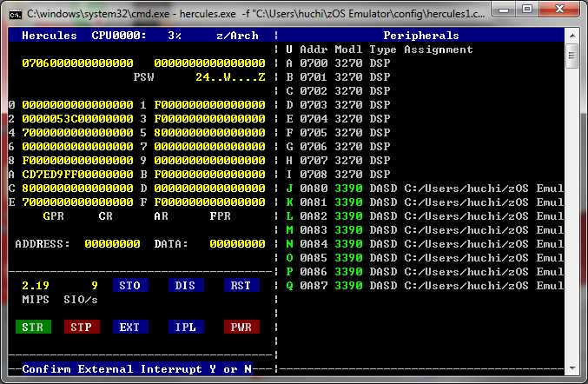Image resolution: width=588 pixels, height=384 pixels.
Task: Maximize the cmd.exe window
Action: click(527, 9)
